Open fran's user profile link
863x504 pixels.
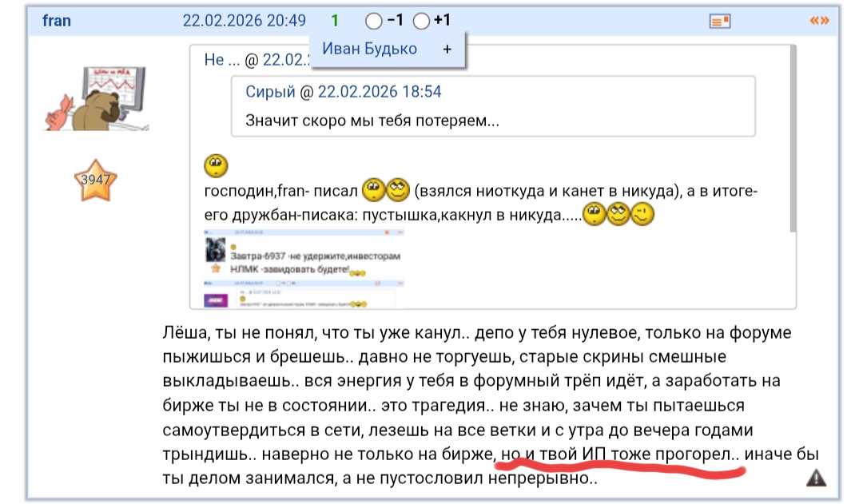point(57,21)
